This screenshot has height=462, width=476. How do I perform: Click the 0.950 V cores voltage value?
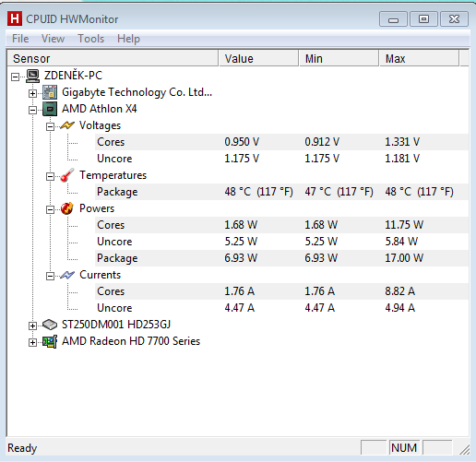point(242,142)
